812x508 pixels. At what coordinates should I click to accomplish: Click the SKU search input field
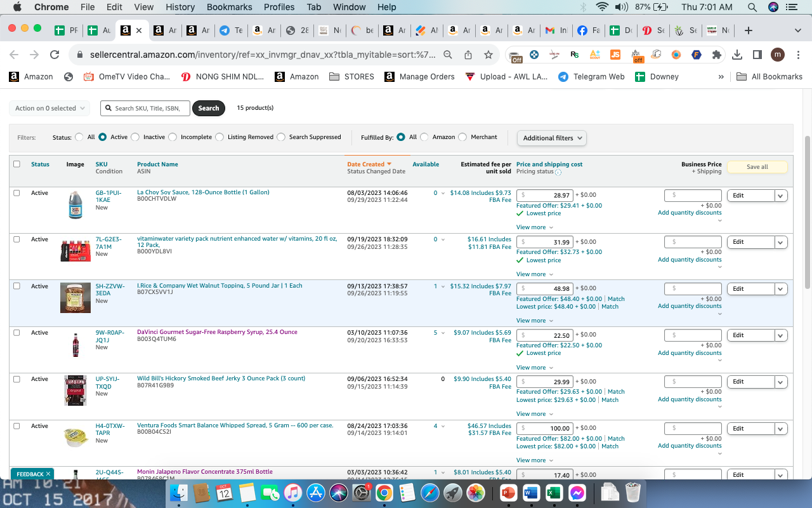click(x=145, y=109)
